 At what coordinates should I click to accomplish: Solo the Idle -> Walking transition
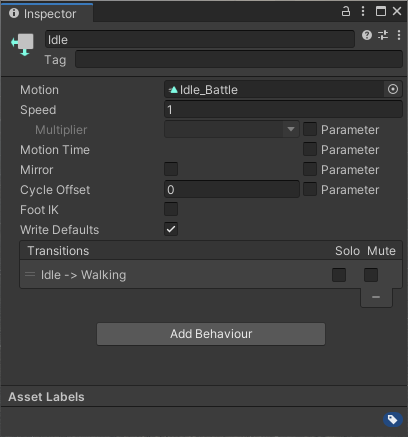339,275
